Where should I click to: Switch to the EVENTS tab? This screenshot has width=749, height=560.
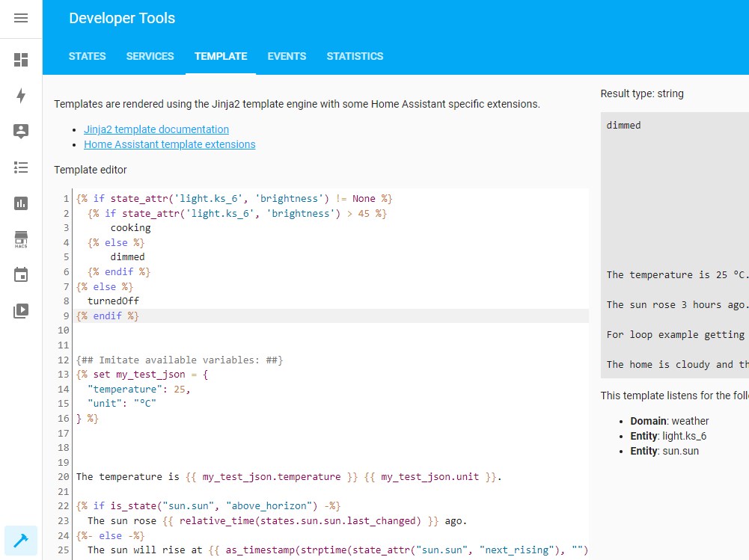(x=287, y=56)
